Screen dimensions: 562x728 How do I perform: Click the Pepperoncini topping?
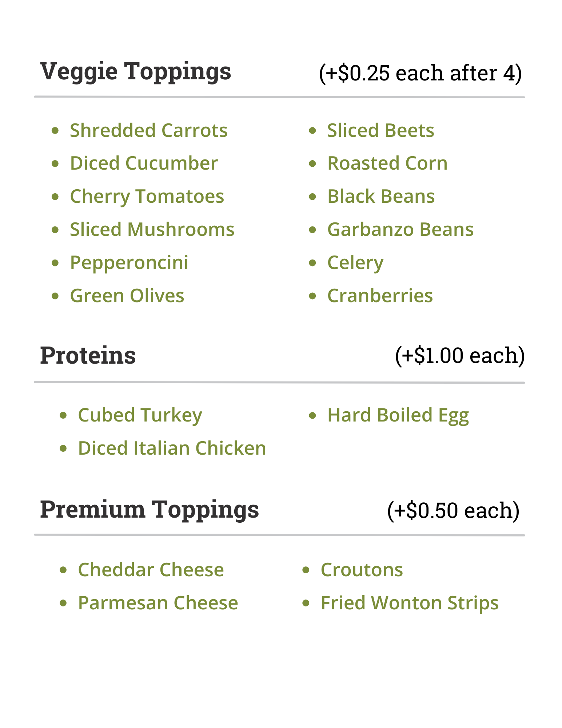(129, 262)
